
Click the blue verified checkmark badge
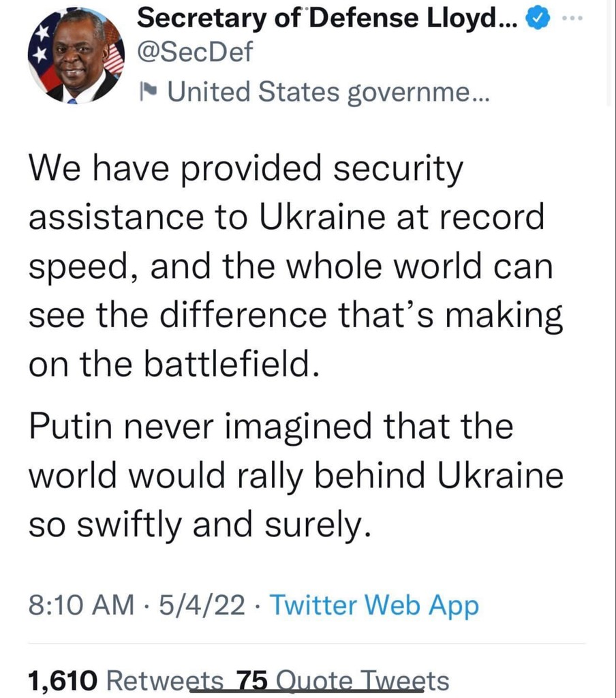[539, 21]
